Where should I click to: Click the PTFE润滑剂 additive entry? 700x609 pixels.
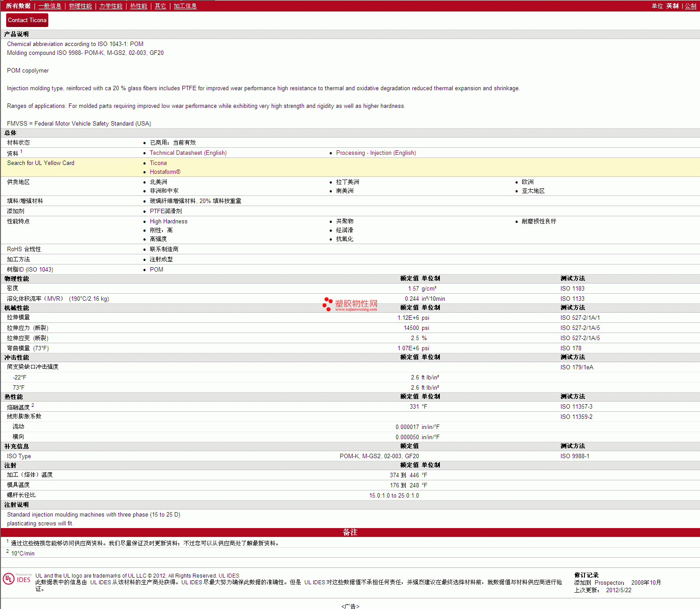coord(165,211)
